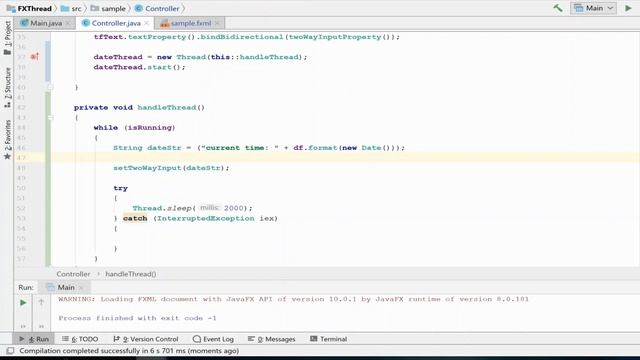Screen dimensions: 640x360
Task: Click handleThread() in the editor breadcrumb bar
Action: tap(131, 274)
